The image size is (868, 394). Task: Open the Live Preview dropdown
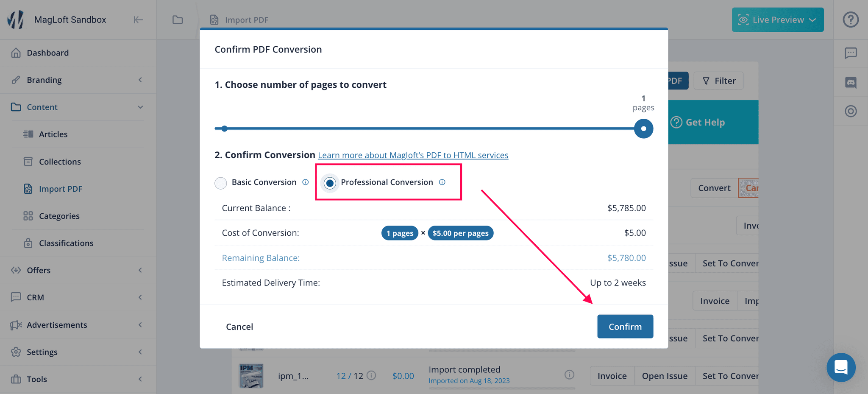coord(777,20)
